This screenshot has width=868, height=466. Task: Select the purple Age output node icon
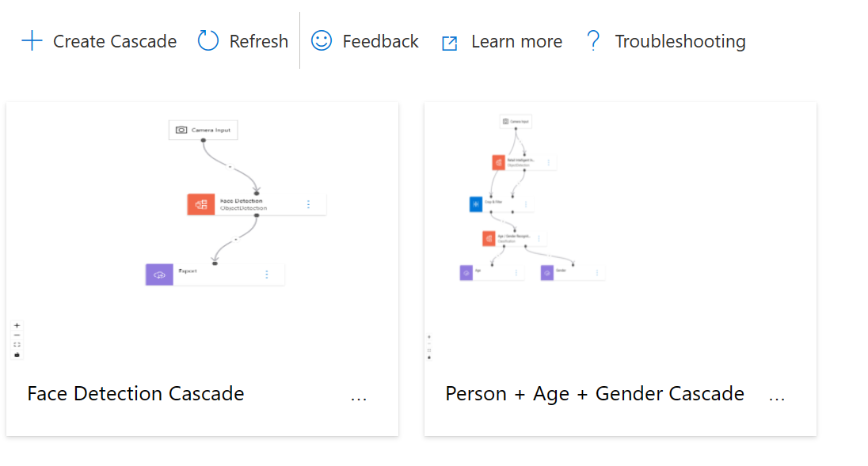[466, 271]
